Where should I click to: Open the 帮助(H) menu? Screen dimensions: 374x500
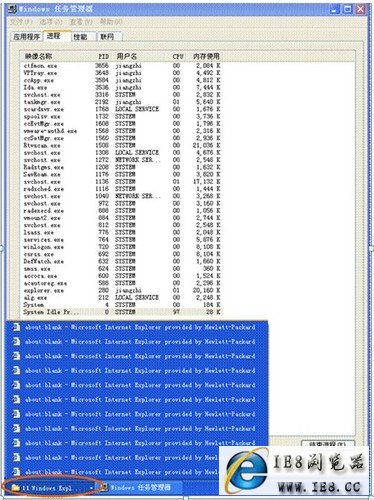point(111,22)
